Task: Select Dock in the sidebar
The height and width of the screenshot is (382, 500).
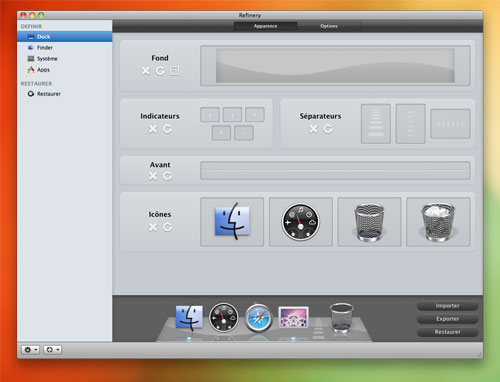Action: [65, 37]
